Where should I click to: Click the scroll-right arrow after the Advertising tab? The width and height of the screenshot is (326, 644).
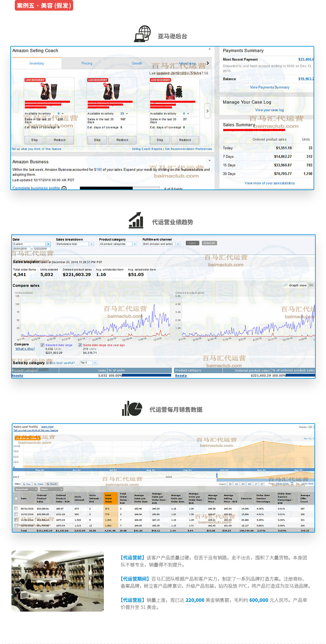click(x=208, y=63)
